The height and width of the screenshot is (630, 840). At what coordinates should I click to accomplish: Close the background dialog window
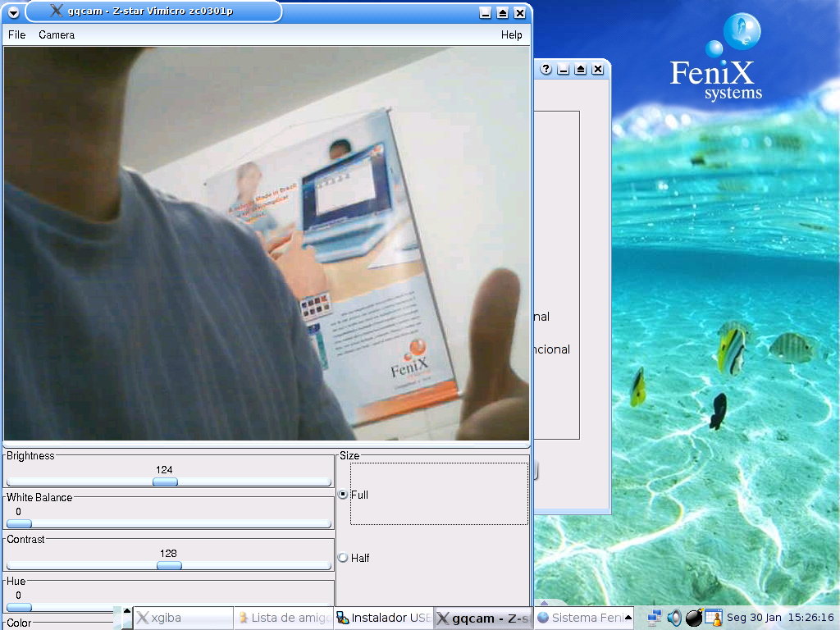point(598,69)
